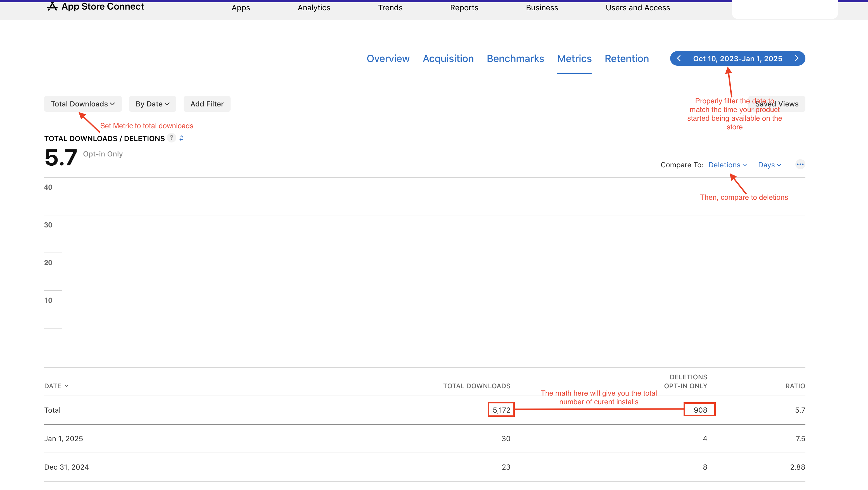Open the Deletions compare dropdown

pos(727,165)
